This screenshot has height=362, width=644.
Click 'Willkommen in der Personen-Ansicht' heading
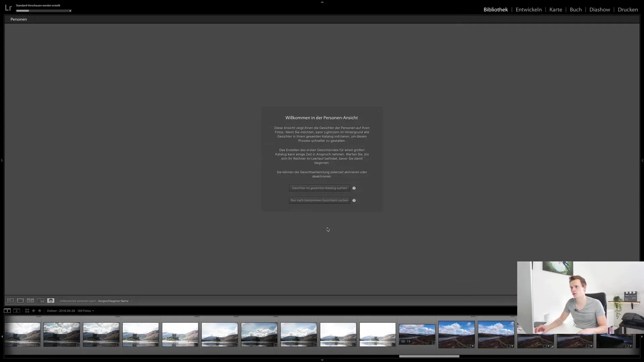[322, 118]
